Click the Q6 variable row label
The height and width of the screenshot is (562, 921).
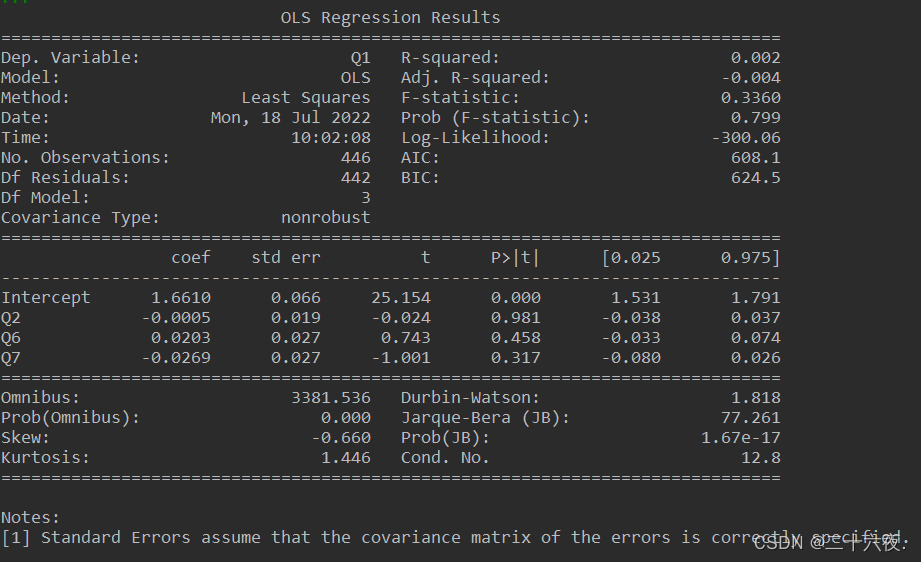(x=11, y=338)
